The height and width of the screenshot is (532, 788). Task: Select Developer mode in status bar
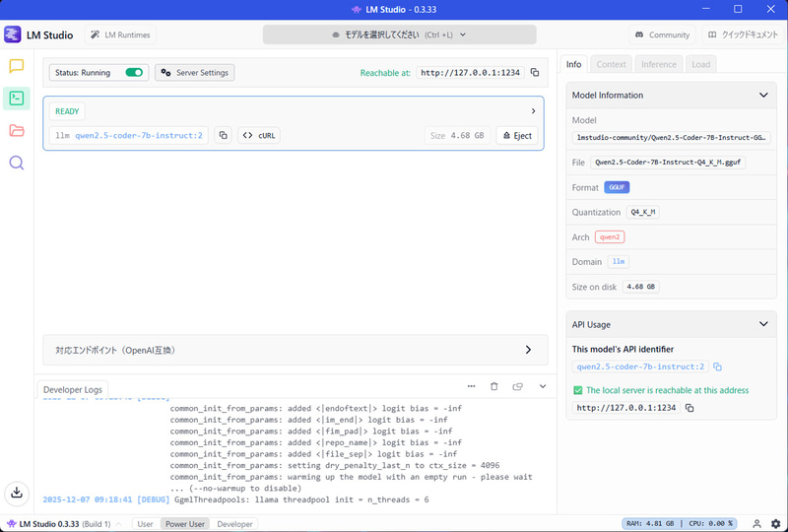234,524
